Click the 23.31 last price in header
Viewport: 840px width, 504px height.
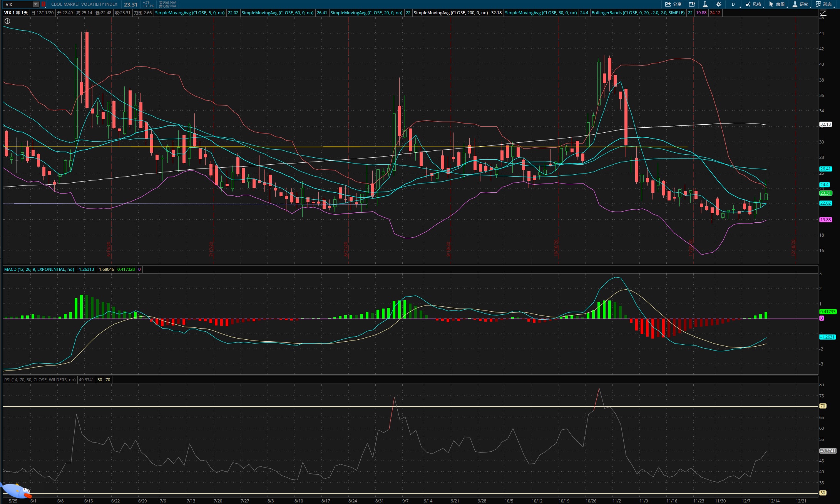(x=131, y=5)
